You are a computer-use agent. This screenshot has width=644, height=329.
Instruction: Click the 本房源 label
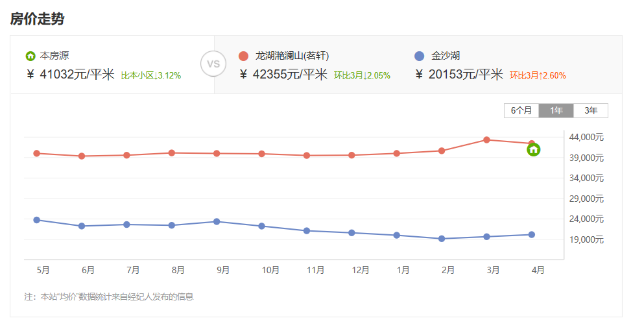(x=54, y=56)
